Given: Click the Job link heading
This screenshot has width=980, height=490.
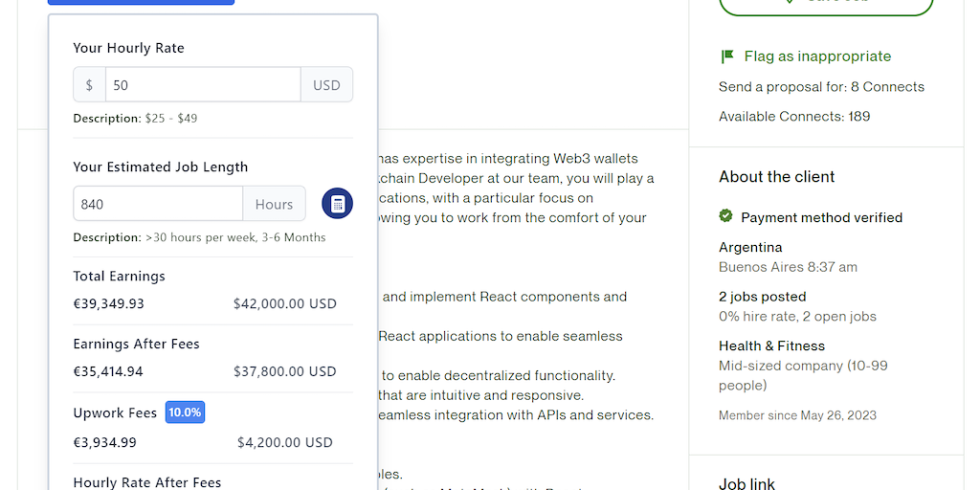Looking at the screenshot, I should click(x=746, y=483).
